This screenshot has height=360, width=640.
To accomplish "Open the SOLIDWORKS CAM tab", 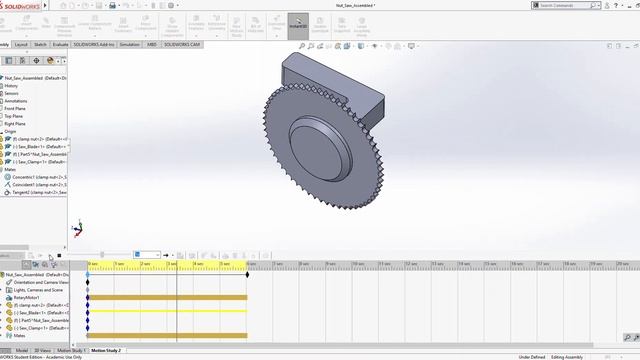I will [182, 44].
